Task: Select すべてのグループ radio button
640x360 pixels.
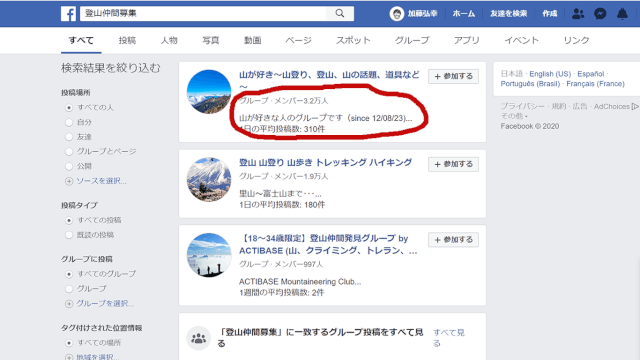Action: 69,274
